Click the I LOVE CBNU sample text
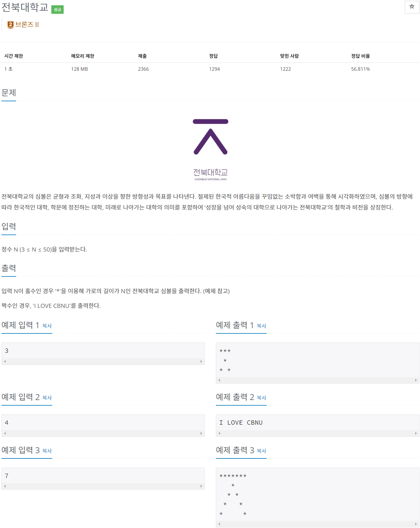 (241, 423)
